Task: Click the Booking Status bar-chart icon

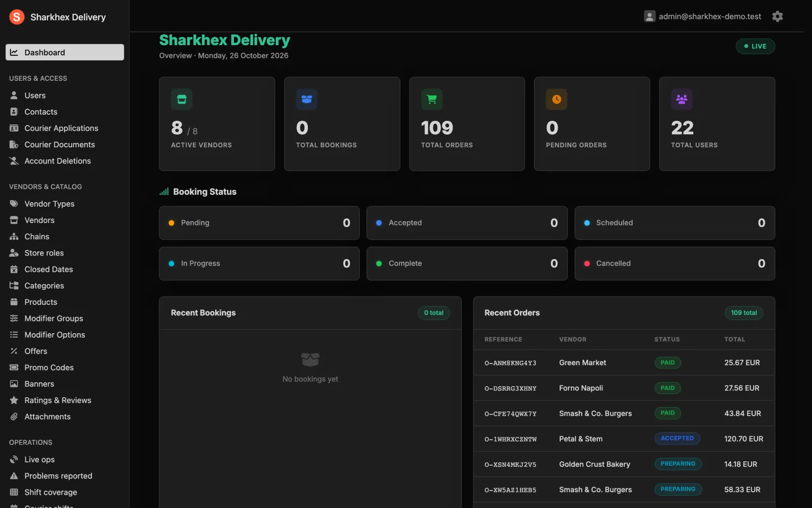Action: (x=164, y=192)
